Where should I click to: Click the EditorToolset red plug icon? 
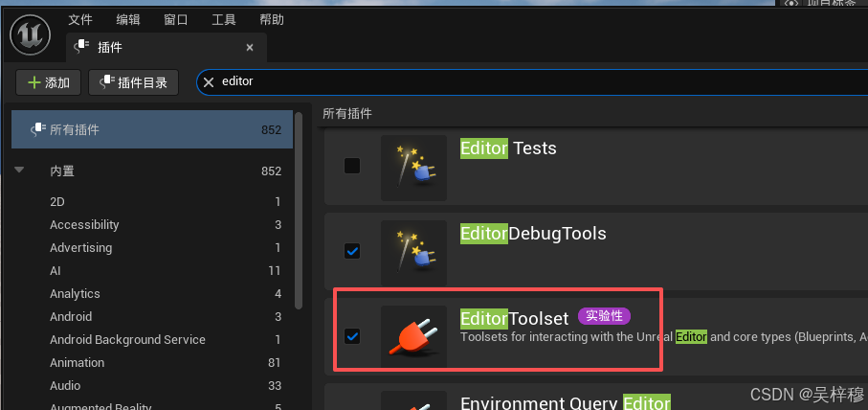pos(413,337)
